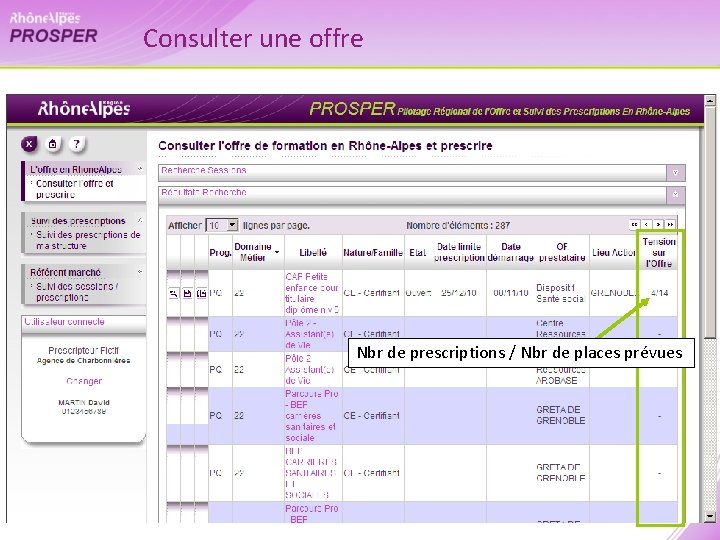This screenshot has width=720, height=540.
Task: Sort by the Domaine Métier column arrow
Action: (277, 252)
